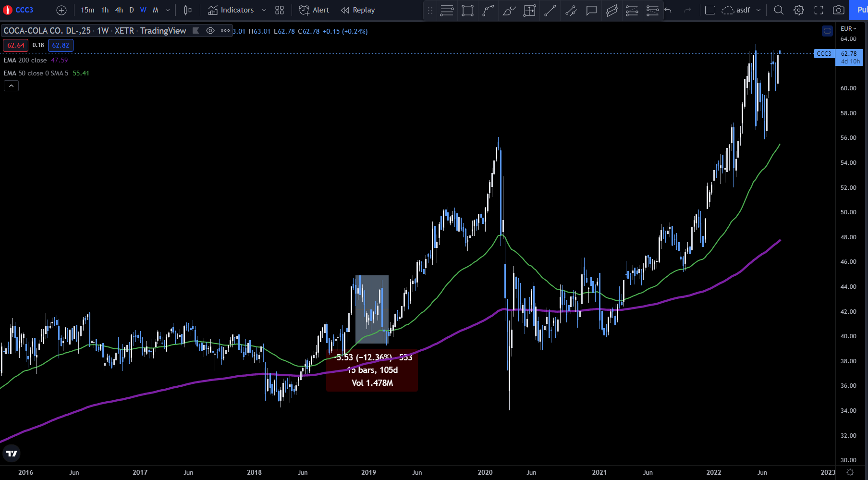Image resolution: width=868 pixels, height=480 pixels.
Task: Select the price range measure tool
Action: coord(529,10)
